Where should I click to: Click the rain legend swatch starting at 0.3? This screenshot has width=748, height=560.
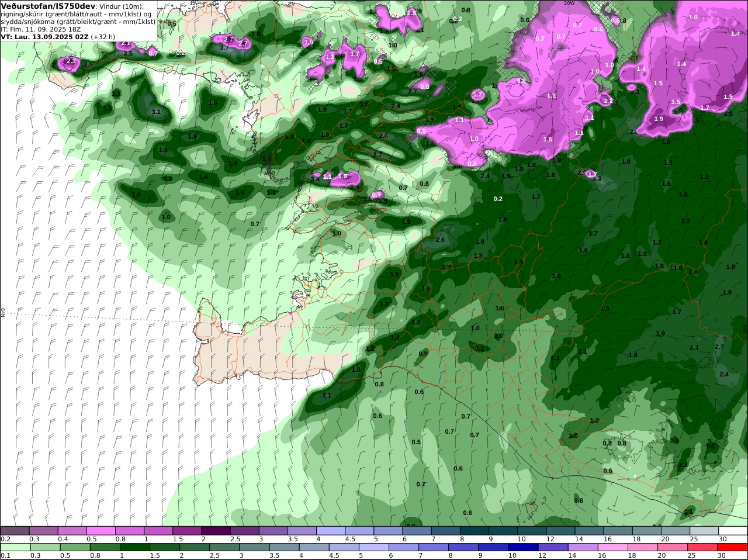coord(45,547)
